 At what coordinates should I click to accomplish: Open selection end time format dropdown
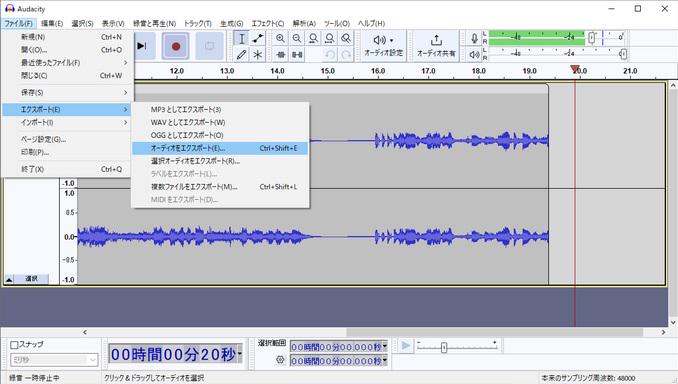point(384,361)
